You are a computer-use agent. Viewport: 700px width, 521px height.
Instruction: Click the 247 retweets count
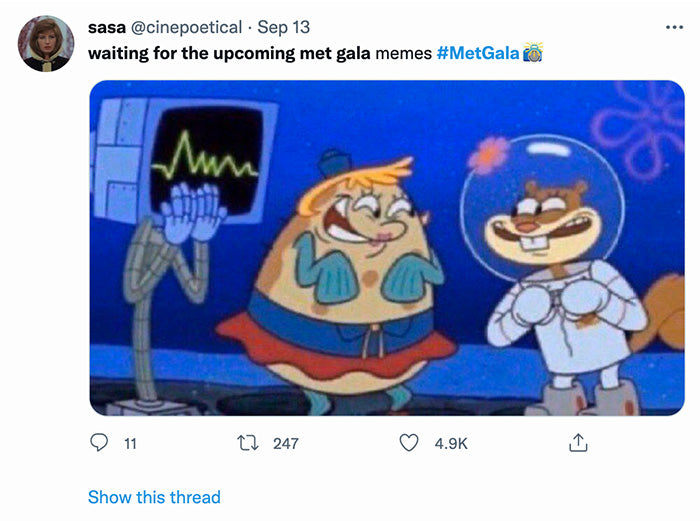[286, 443]
